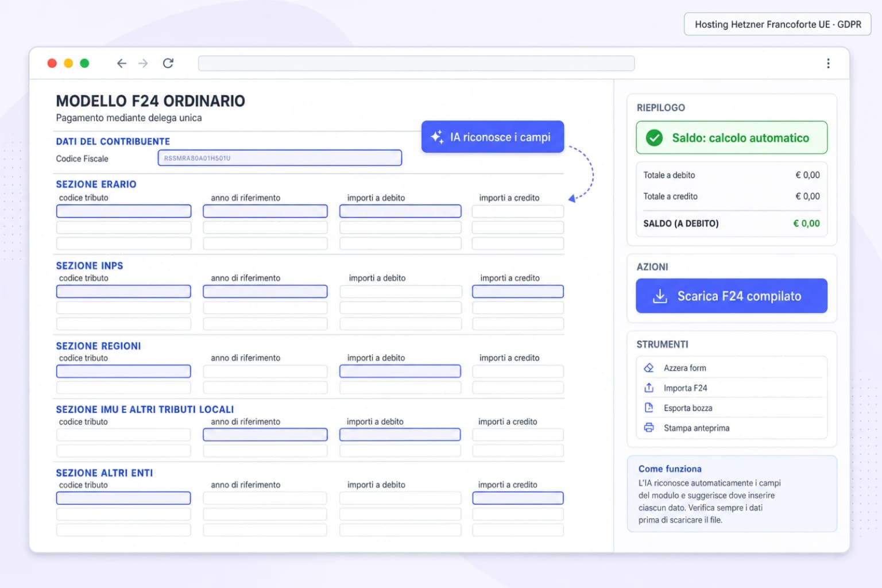Click the SEZIONE ALTRI ENTI heading
The width and height of the screenshot is (882, 588).
(x=105, y=473)
